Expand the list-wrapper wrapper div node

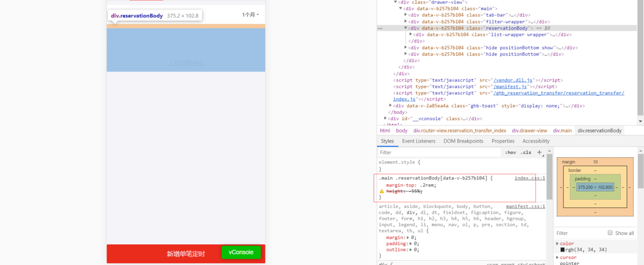point(411,35)
